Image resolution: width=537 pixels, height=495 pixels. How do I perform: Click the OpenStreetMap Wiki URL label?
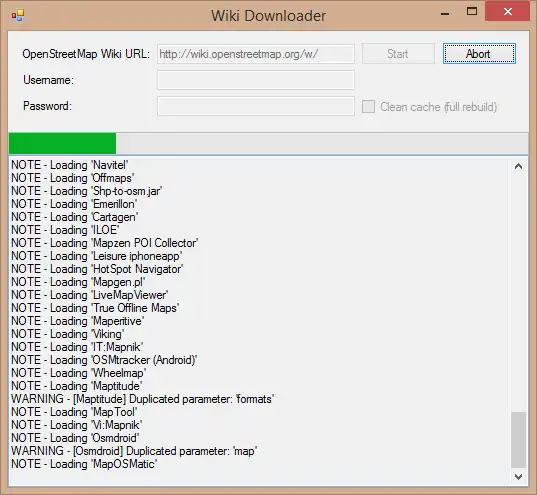(x=86, y=54)
